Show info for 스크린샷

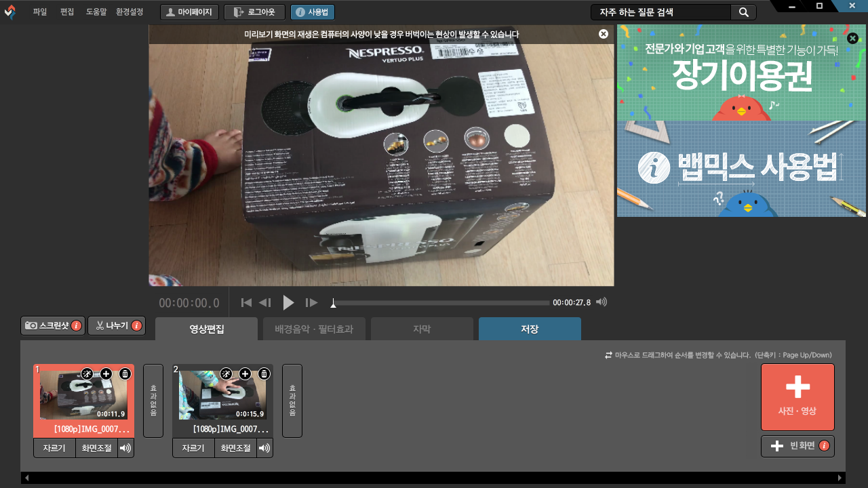pyautogui.click(x=77, y=326)
